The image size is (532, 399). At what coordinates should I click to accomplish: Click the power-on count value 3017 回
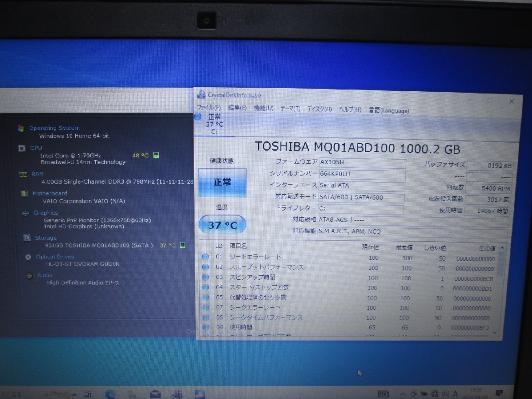[x=488, y=199]
